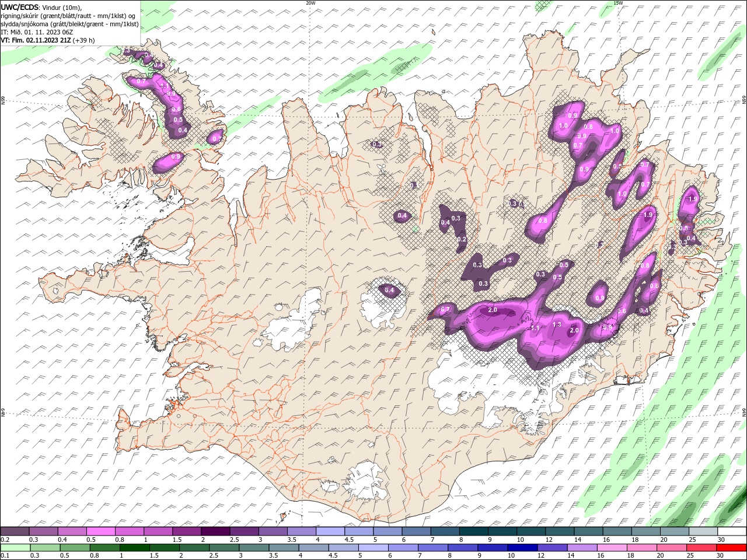Choose the bottom-row swatch above the 2.5 label
This screenshot has height=560, width=747.
coord(224,548)
